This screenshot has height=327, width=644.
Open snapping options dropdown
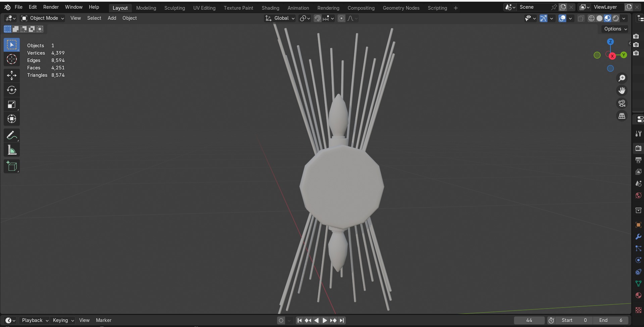(329, 18)
